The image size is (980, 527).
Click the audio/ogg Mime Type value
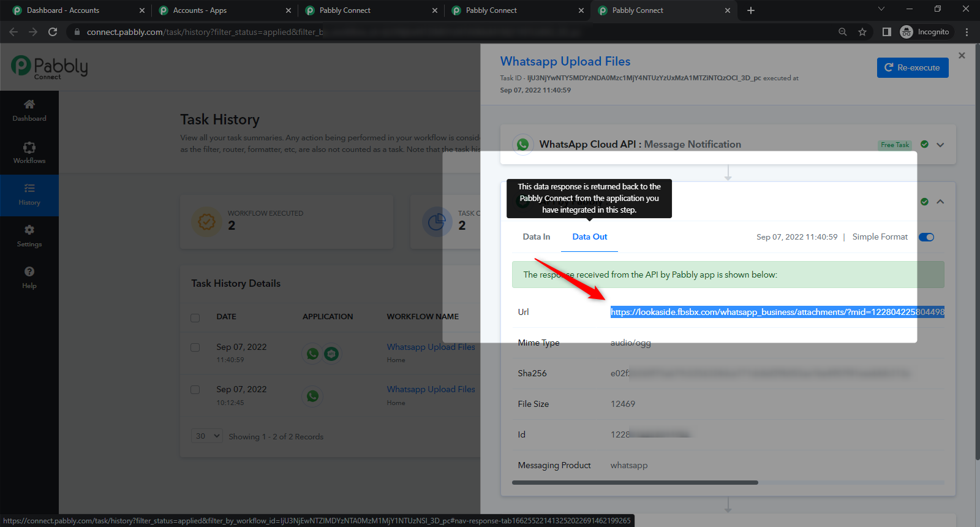pos(631,343)
